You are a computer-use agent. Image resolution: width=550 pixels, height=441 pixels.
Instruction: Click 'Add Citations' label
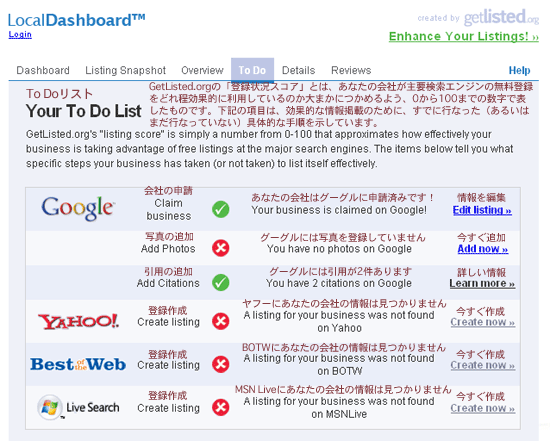coord(168,283)
